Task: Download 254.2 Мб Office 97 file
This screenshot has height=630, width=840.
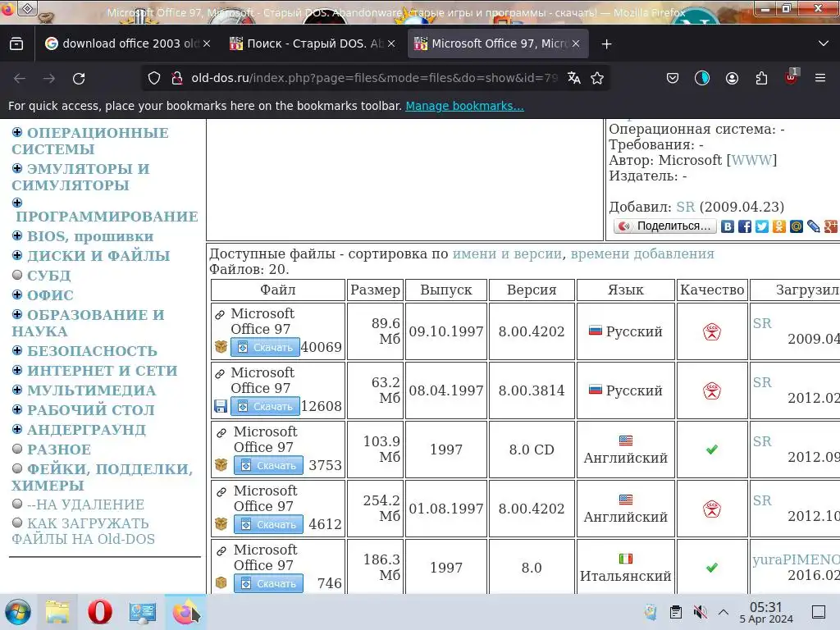Action: pos(268,524)
